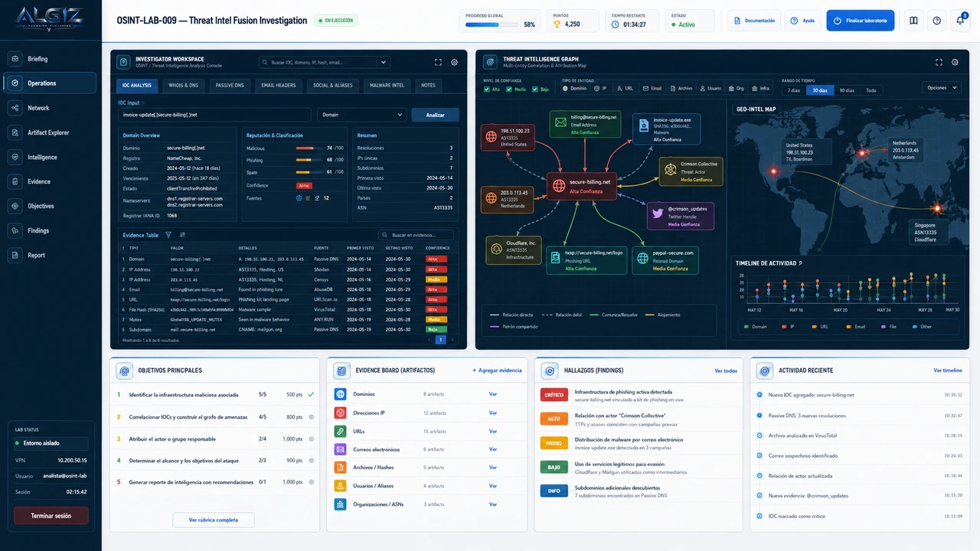Select the @crimson_updates Twitter node
Image resolution: width=980 pixels, height=551 pixels.
click(681, 216)
